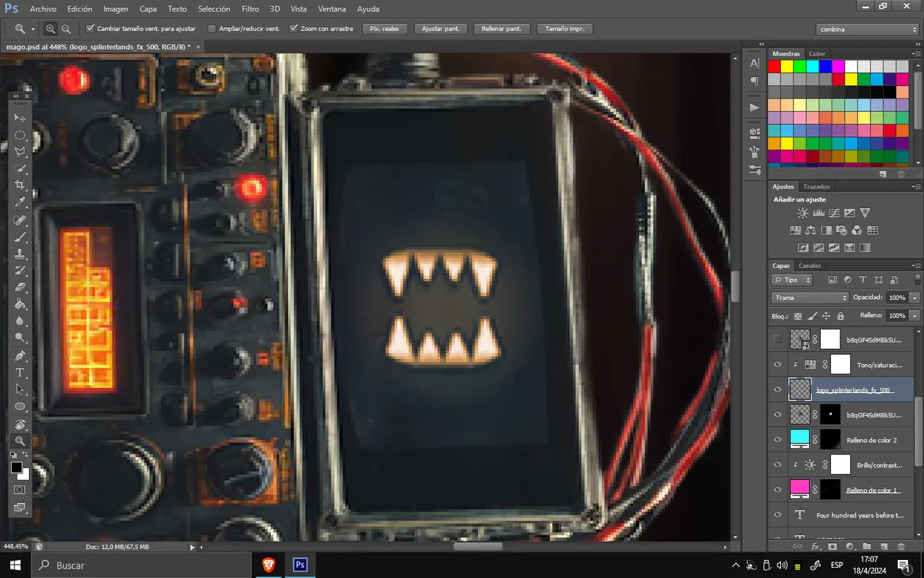
Task: Delete layer with the trash icon in Capas
Action: (x=900, y=547)
